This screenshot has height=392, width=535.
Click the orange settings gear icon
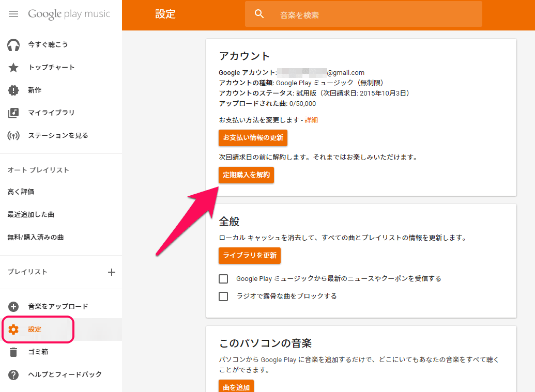point(13,330)
